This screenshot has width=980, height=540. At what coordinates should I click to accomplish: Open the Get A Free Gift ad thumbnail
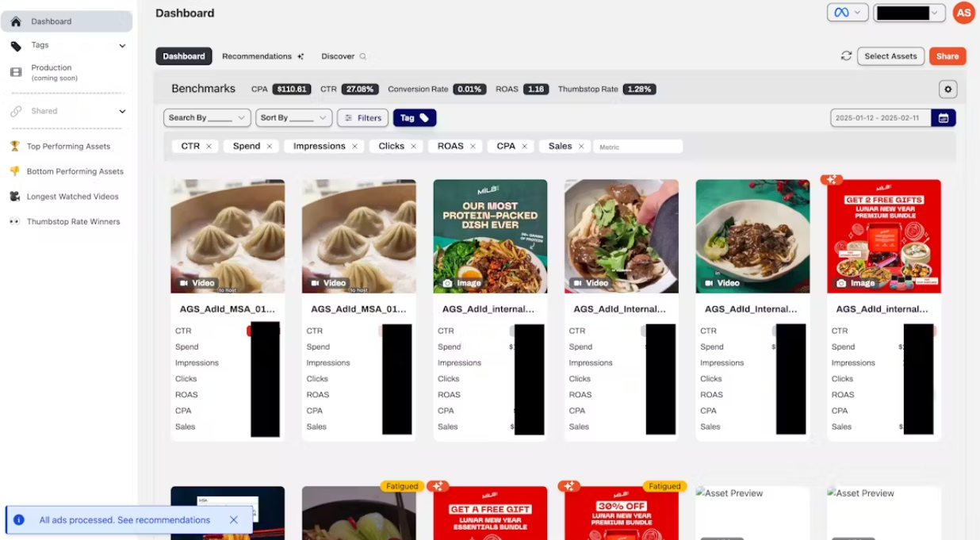pos(490,513)
